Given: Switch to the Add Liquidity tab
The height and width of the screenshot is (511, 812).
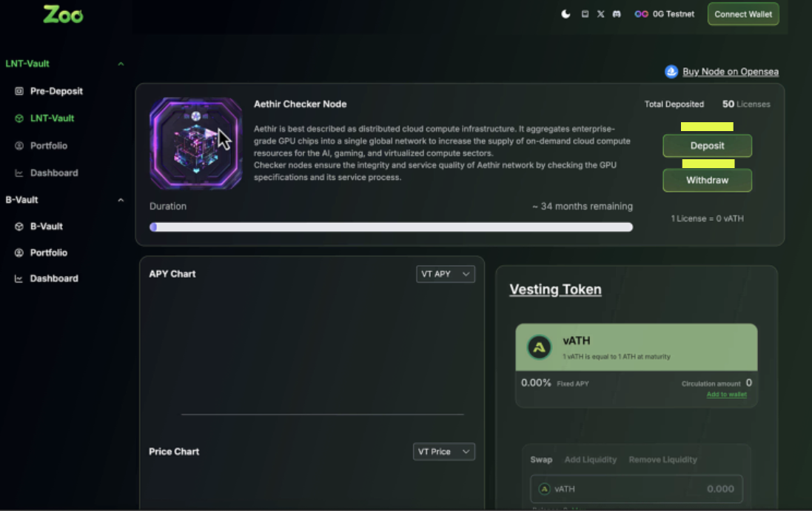Looking at the screenshot, I should (590, 459).
